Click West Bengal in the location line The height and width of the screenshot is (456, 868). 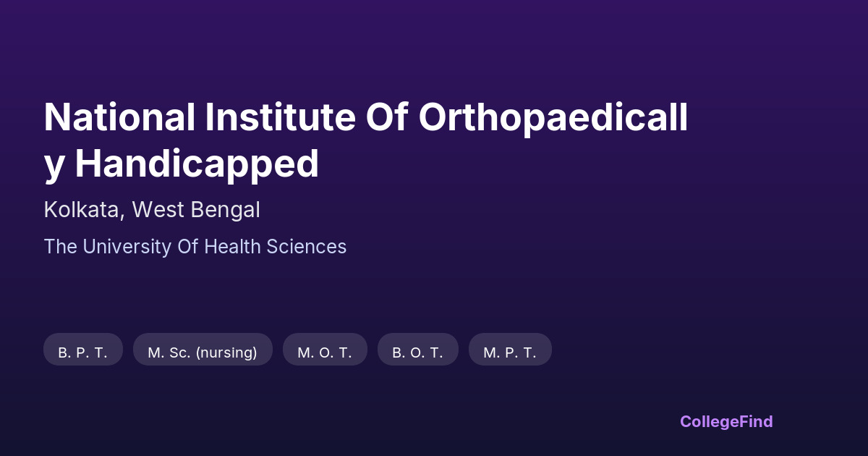point(196,210)
